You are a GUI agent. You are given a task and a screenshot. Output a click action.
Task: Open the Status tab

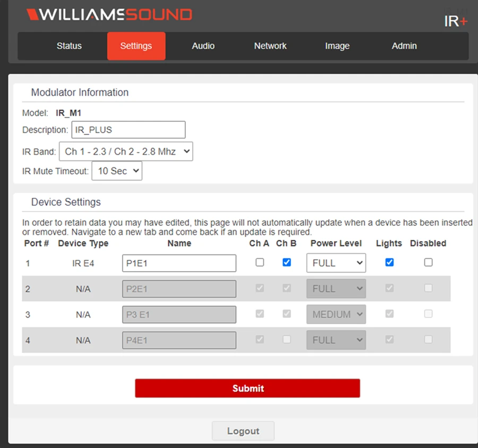click(x=69, y=46)
